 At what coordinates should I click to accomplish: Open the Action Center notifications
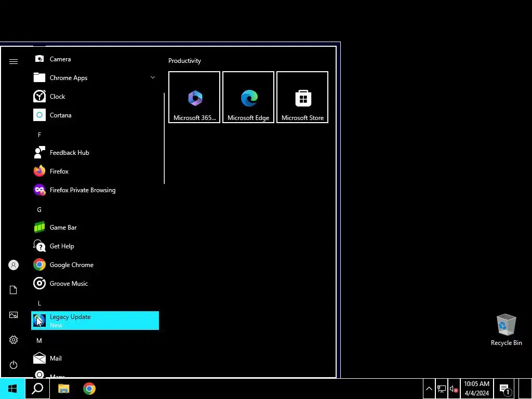[504, 389]
